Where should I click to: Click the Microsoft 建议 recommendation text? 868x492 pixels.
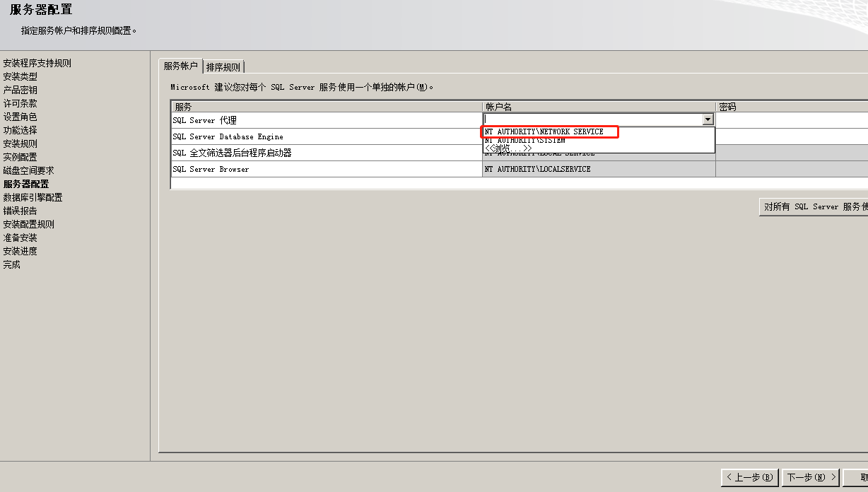point(302,87)
